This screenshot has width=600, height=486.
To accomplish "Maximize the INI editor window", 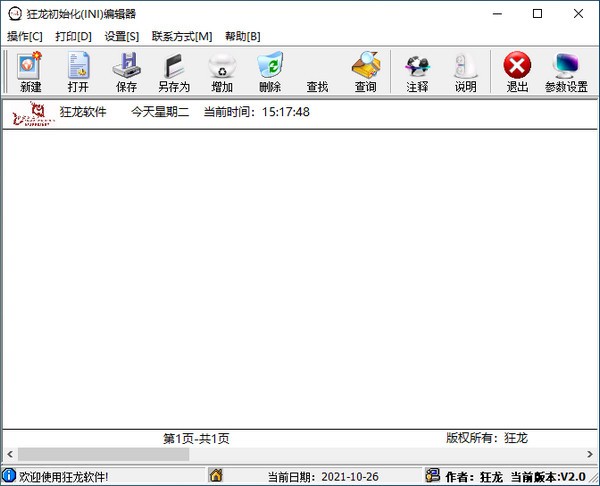I will pos(537,14).
